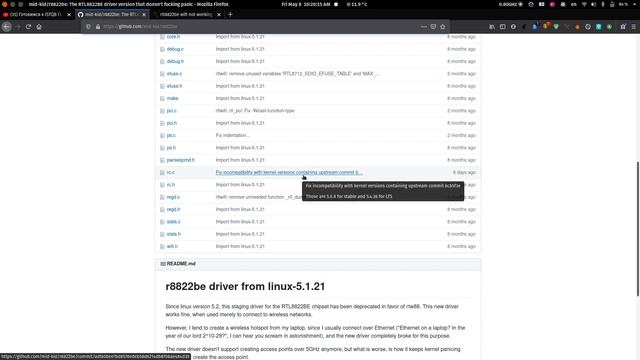Open the pci.c 'Fix -Wcast-function-type' commit message

255,111
